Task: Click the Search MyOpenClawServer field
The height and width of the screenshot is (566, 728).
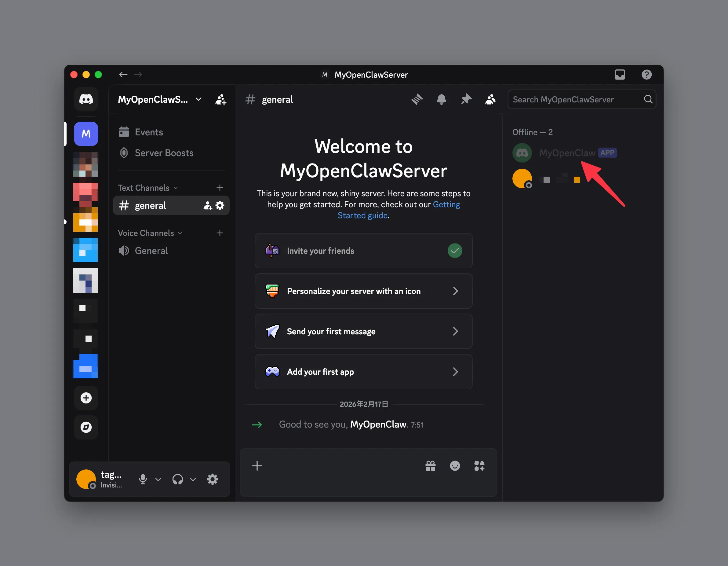Action: click(576, 99)
